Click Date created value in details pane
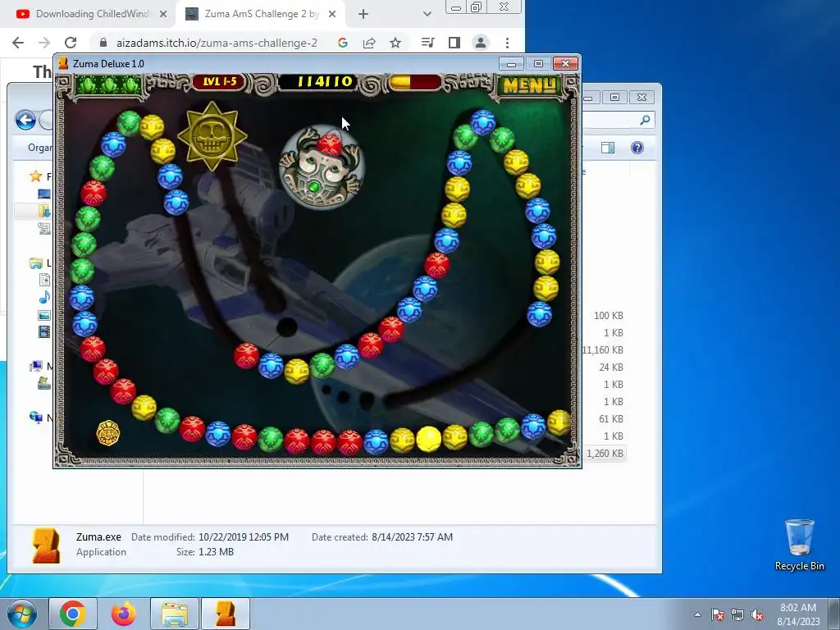840x630 pixels. (x=412, y=536)
